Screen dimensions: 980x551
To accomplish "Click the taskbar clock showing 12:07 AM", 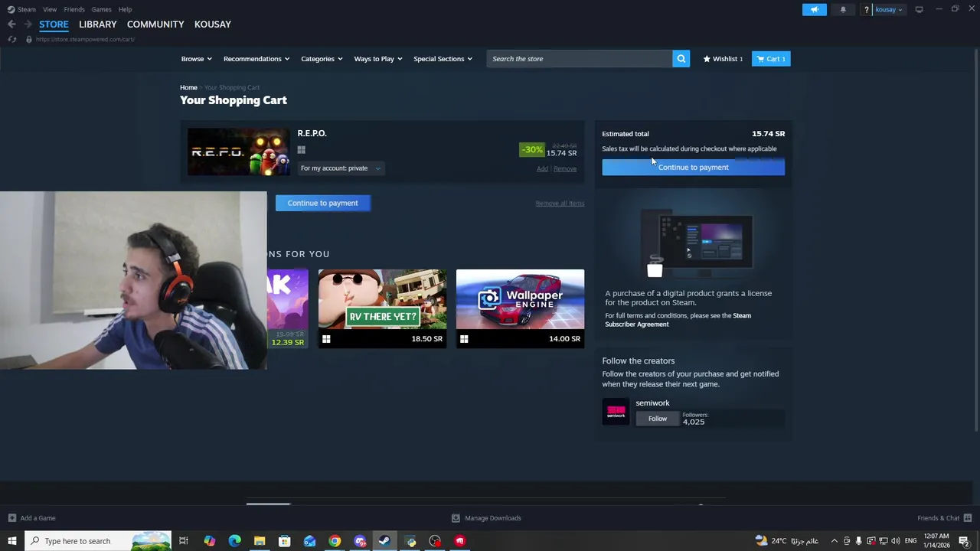I will pos(936,541).
